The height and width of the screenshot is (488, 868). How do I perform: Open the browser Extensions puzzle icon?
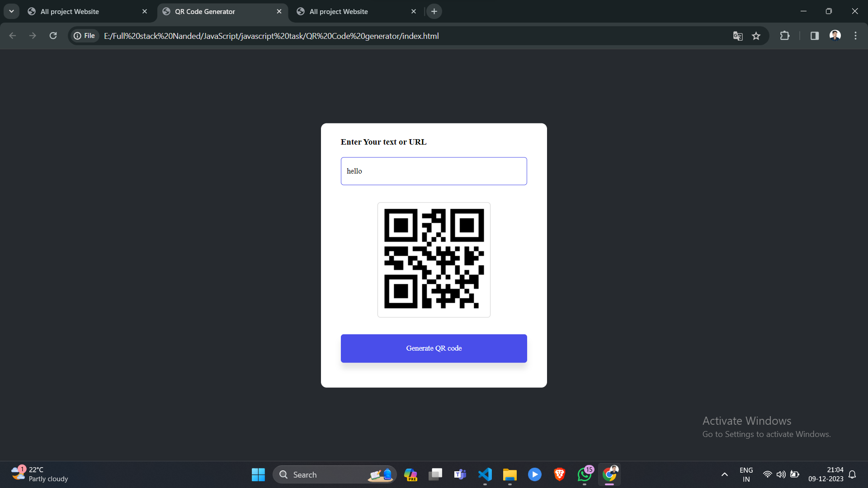(x=785, y=36)
